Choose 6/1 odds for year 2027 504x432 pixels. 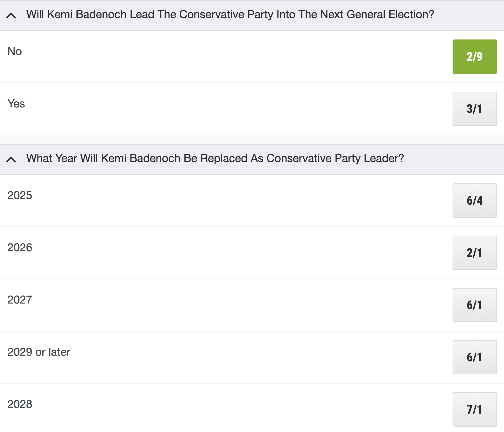click(x=475, y=305)
